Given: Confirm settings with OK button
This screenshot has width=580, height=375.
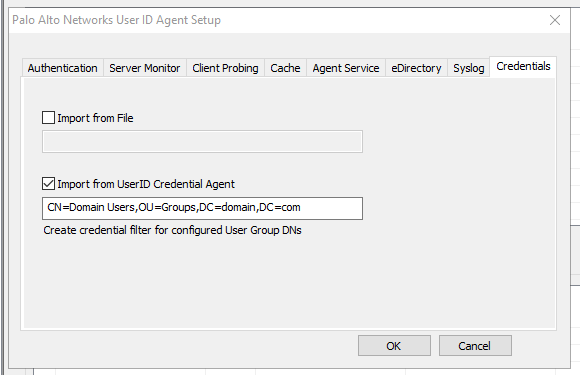Looking at the screenshot, I should coord(394,346).
